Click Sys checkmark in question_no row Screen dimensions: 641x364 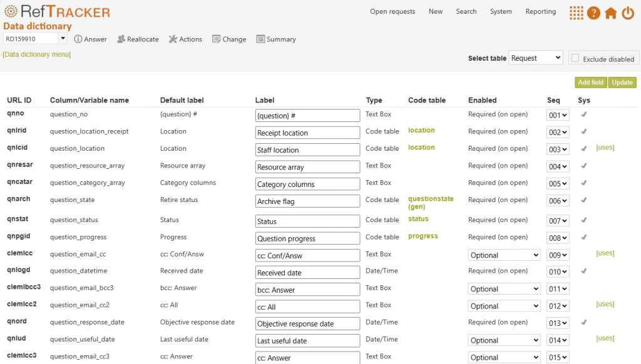(x=584, y=114)
